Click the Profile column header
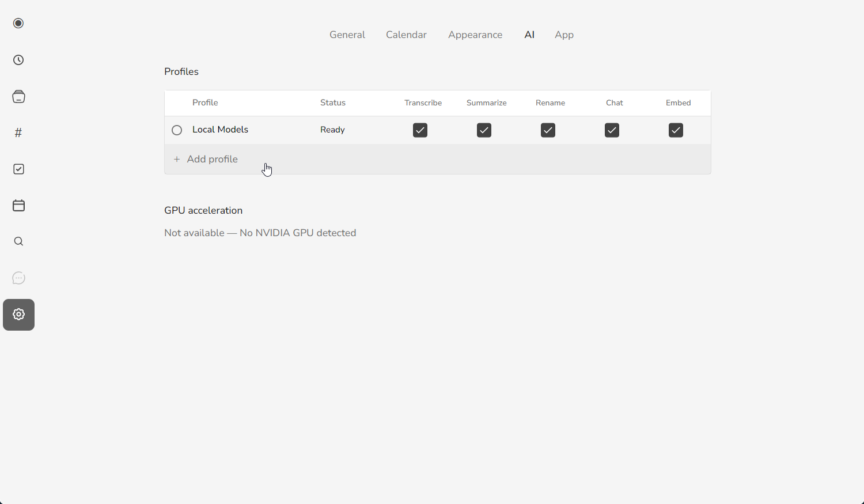 pos(205,103)
